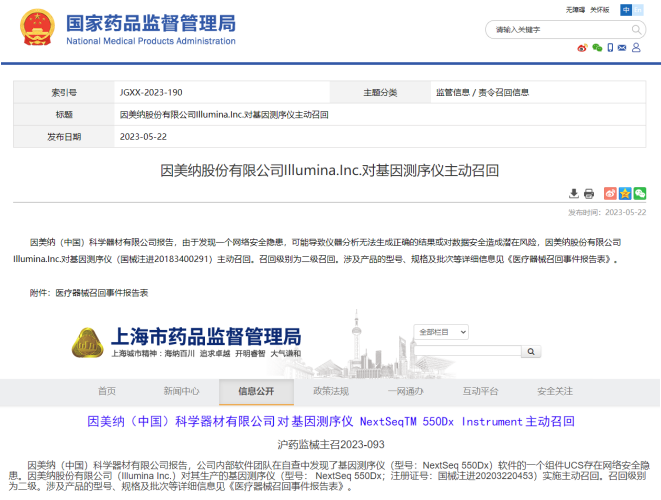
Task: Open the Weibo icon in the top header
Action: pyautogui.click(x=582, y=47)
